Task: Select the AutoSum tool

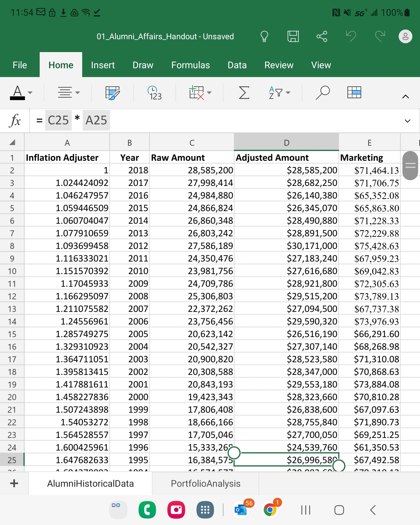Action: (244, 92)
